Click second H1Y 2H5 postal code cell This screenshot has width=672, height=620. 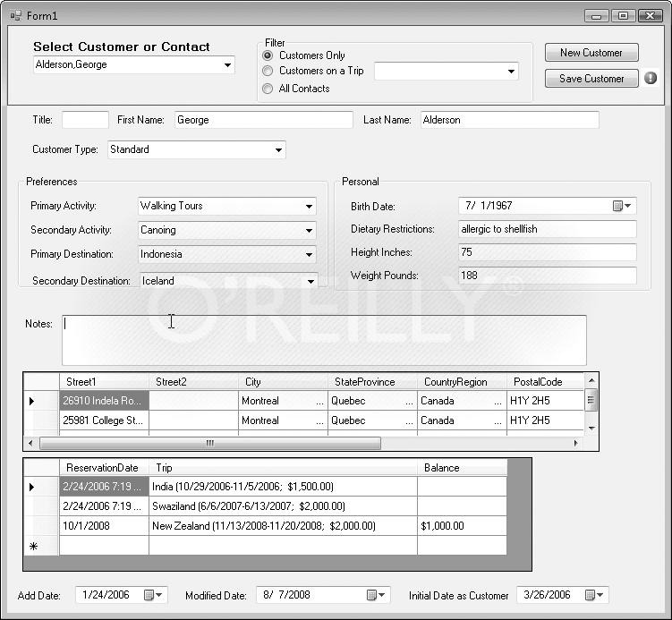pyautogui.click(x=545, y=420)
